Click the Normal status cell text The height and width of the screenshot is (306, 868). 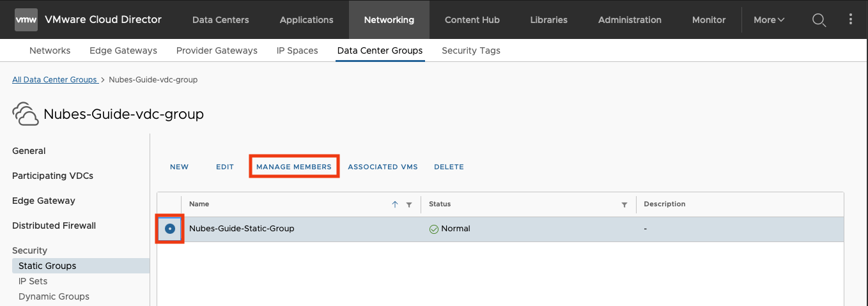pyautogui.click(x=455, y=229)
